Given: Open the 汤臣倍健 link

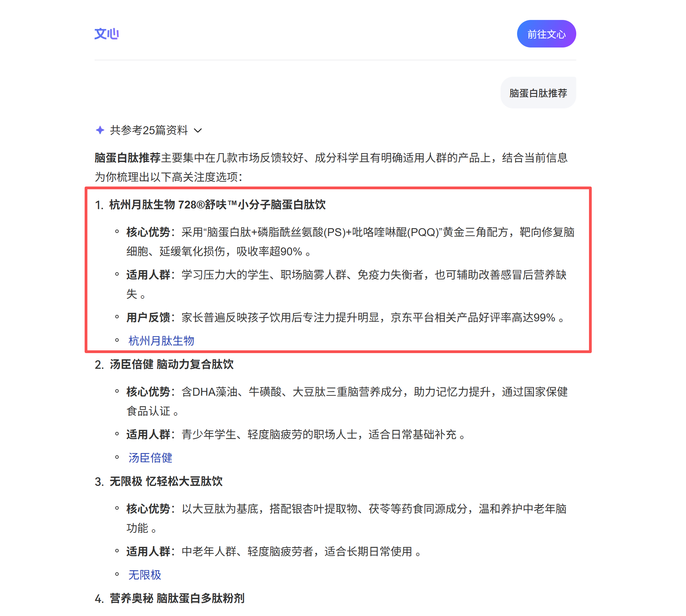Looking at the screenshot, I should point(150,458).
